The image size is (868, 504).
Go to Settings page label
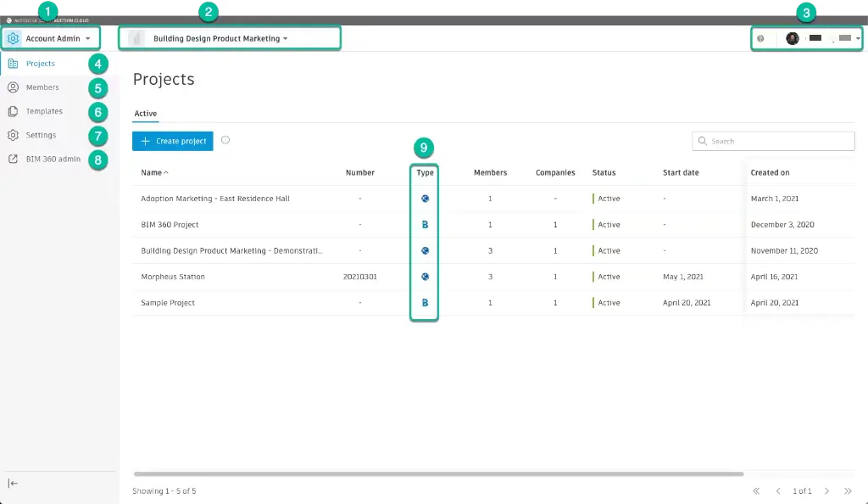pyautogui.click(x=41, y=135)
